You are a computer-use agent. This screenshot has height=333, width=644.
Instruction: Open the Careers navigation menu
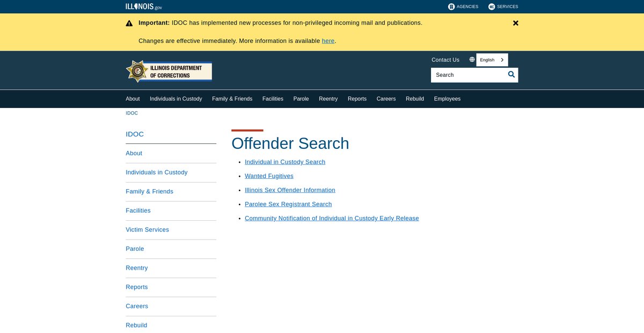click(x=386, y=99)
